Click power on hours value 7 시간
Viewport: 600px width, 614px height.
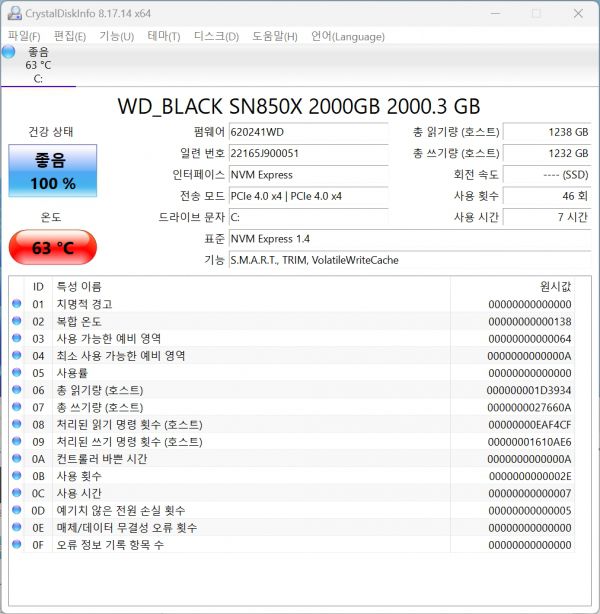pos(547,217)
